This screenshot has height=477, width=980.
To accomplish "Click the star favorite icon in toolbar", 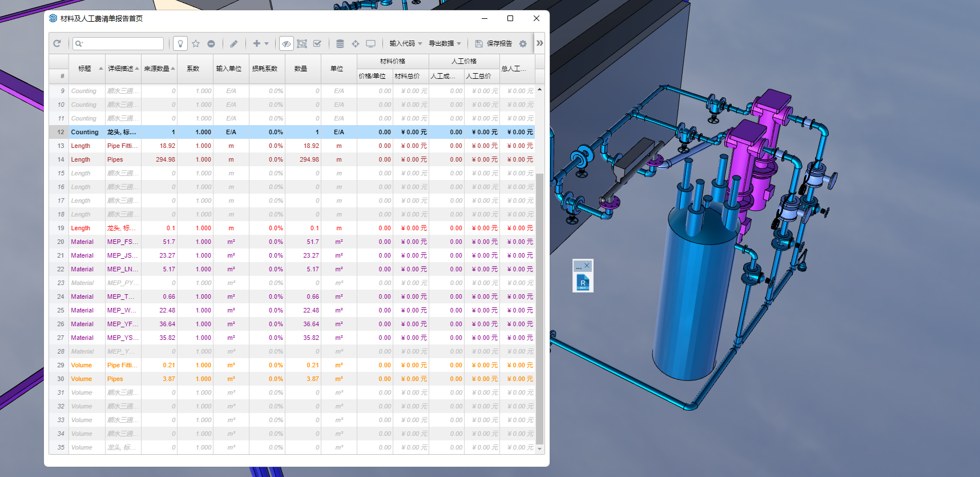I will (x=196, y=43).
